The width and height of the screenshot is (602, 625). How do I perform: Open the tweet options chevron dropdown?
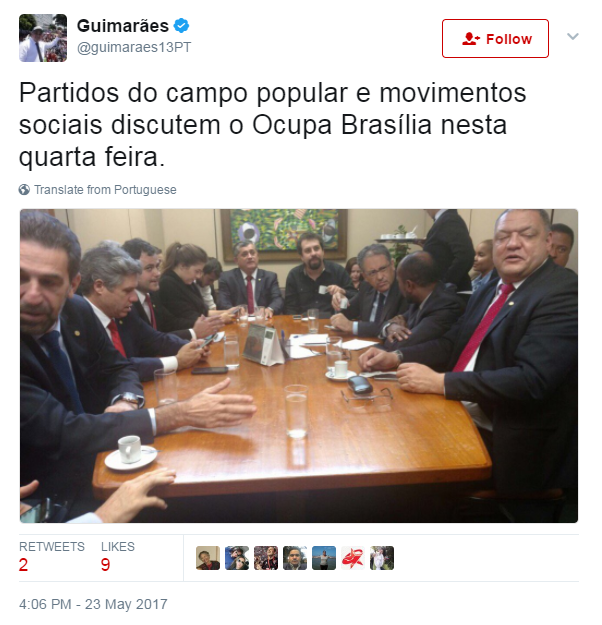(x=572, y=37)
